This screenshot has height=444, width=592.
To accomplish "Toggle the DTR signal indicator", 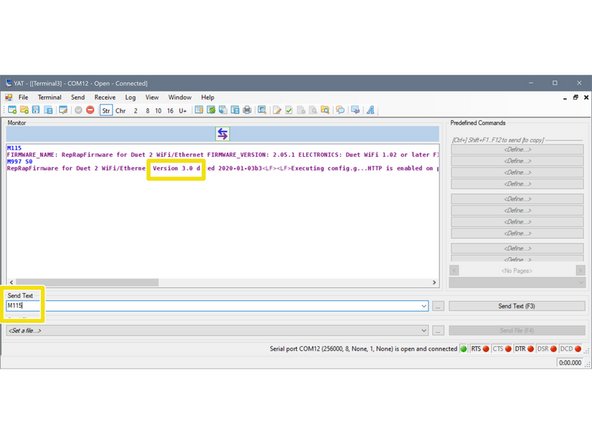I will click(x=524, y=349).
